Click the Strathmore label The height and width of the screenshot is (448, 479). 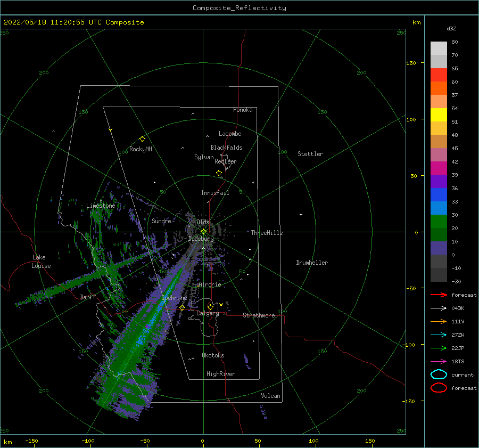click(x=259, y=315)
